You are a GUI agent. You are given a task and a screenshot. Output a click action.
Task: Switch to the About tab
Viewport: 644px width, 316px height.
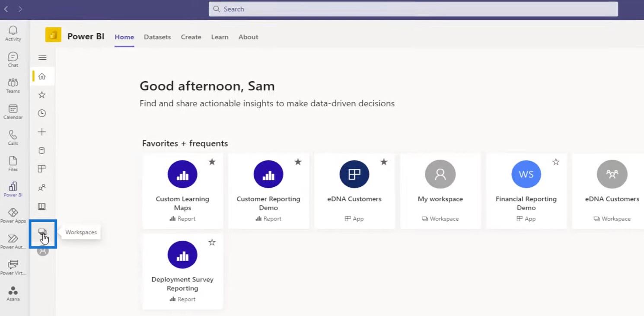[248, 37]
